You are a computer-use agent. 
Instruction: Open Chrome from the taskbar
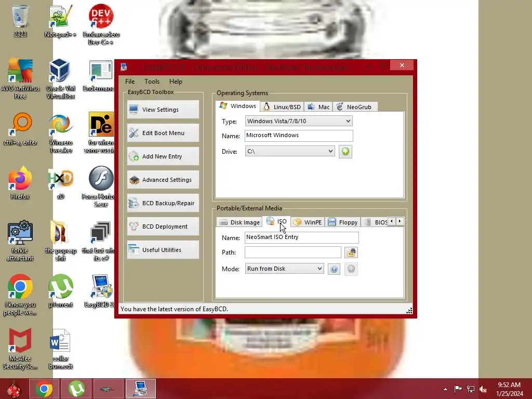[x=44, y=389]
